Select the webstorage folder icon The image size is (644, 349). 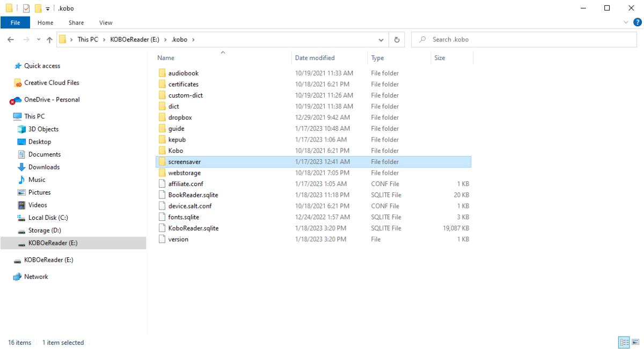[163, 173]
